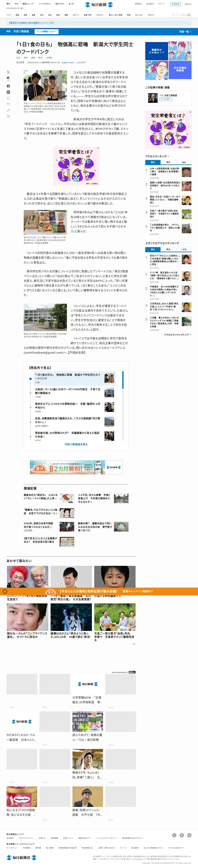Open オピニオン in navigation menu

point(139,15)
